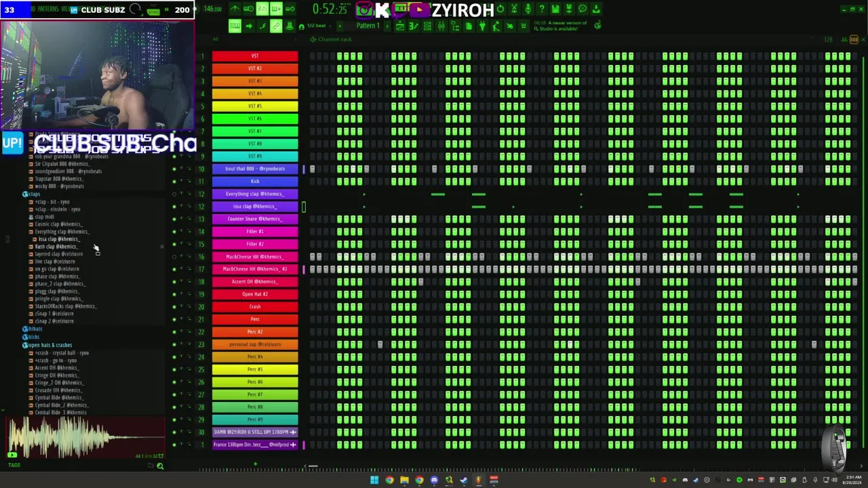Screen dimensions: 868x488
Task: Mute the Open Hat #2 channel
Action: pos(174,294)
